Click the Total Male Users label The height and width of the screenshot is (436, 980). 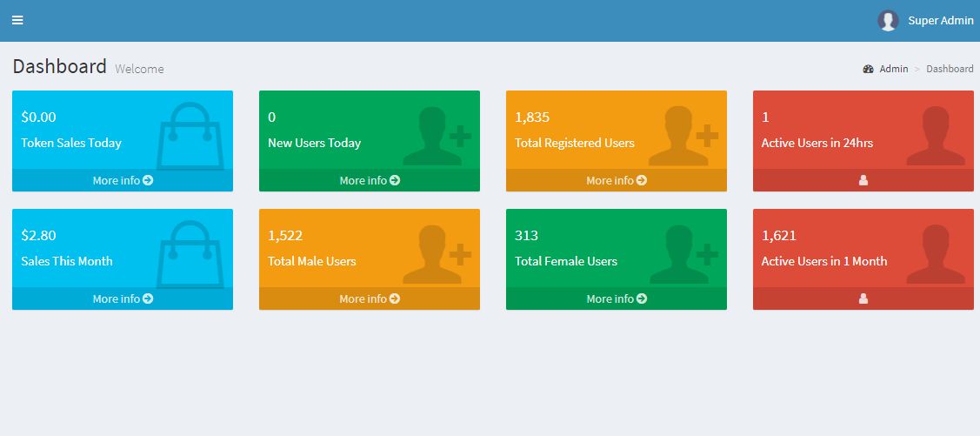click(312, 261)
